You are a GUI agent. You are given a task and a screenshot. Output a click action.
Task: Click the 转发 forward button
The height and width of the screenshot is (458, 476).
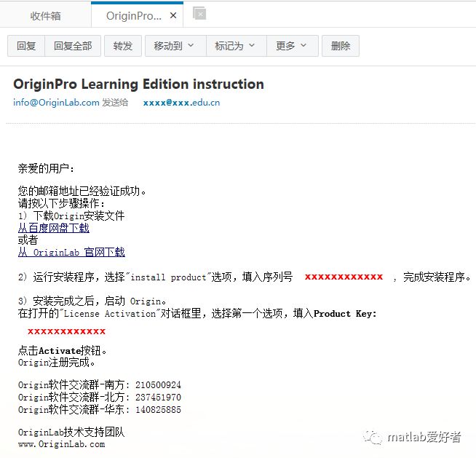click(x=123, y=46)
